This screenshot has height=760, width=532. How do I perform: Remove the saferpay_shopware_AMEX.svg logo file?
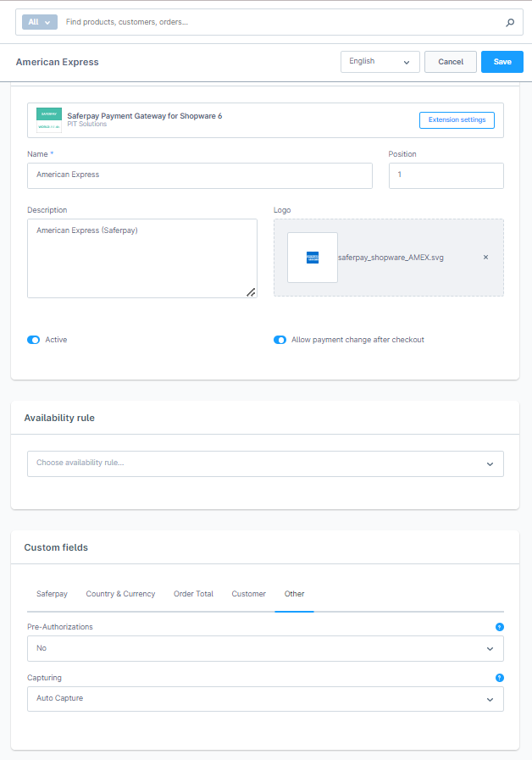click(485, 258)
